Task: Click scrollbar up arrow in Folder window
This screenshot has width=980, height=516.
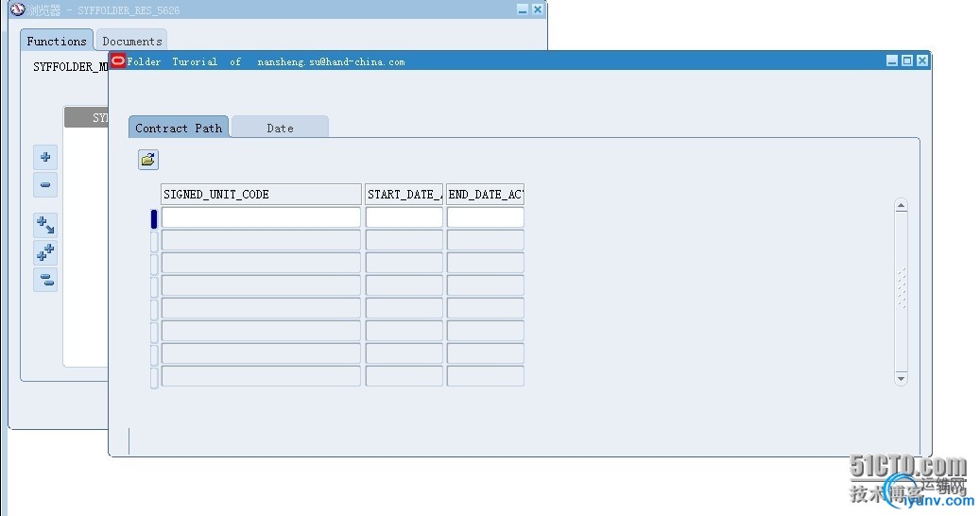Action: pos(902,206)
